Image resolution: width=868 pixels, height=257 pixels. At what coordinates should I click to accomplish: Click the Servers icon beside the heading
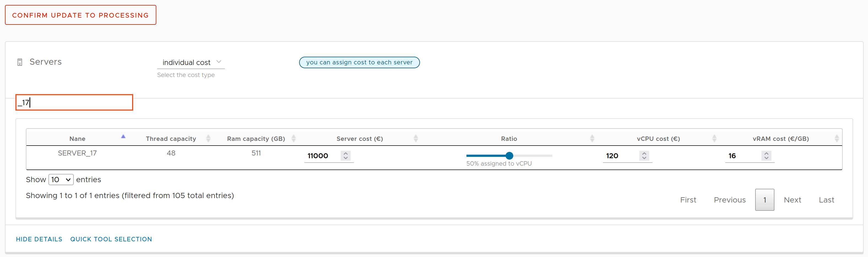point(20,62)
